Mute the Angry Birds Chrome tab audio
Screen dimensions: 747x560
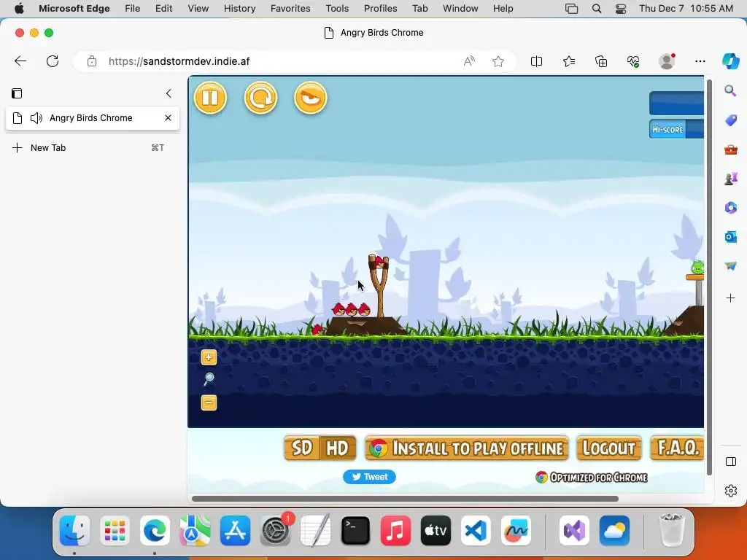(x=36, y=118)
